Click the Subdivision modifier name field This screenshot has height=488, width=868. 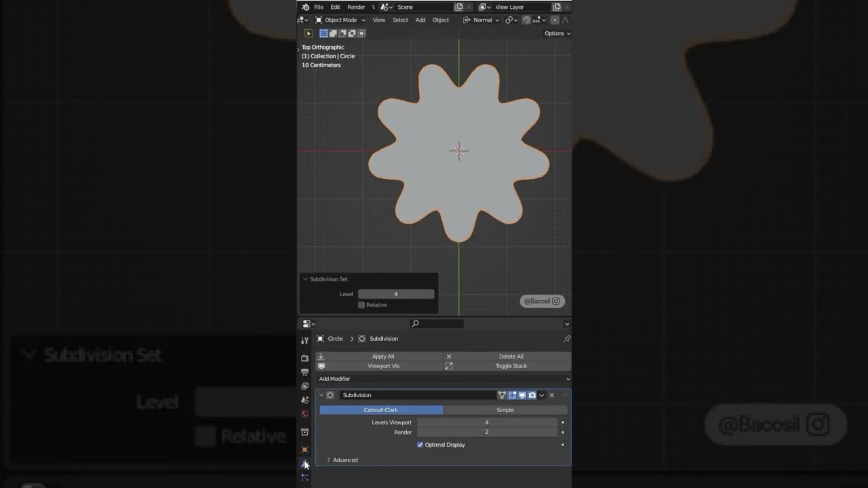(418, 395)
